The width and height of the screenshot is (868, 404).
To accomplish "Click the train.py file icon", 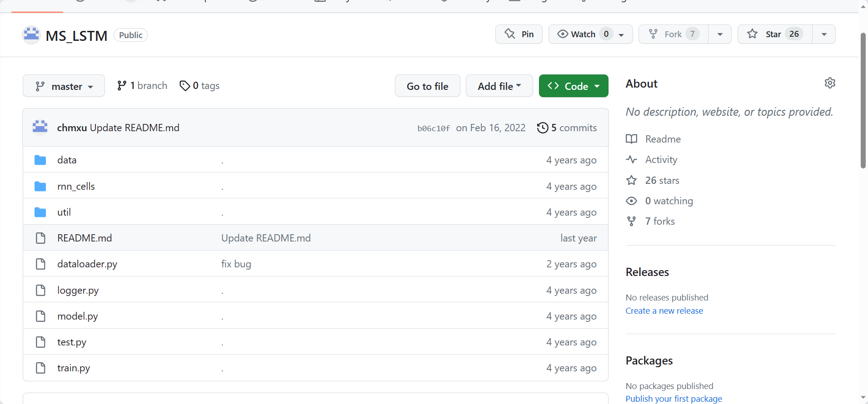I will tap(40, 368).
